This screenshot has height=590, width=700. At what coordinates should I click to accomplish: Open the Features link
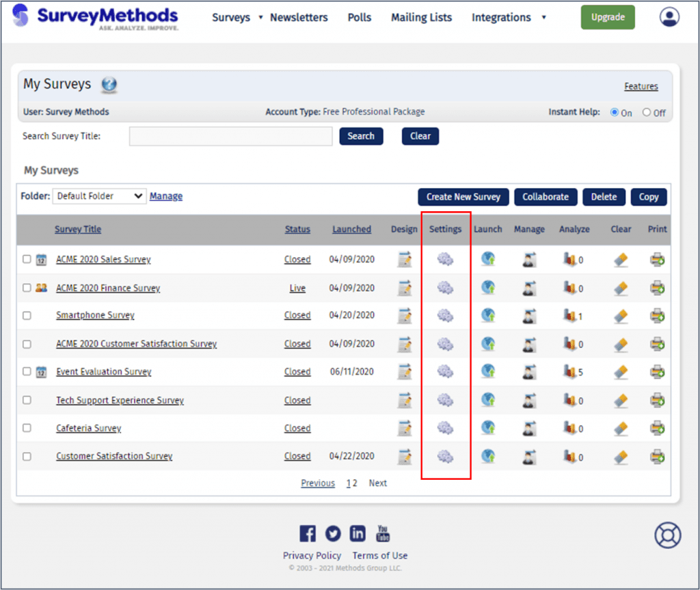(x=641, y=86)
